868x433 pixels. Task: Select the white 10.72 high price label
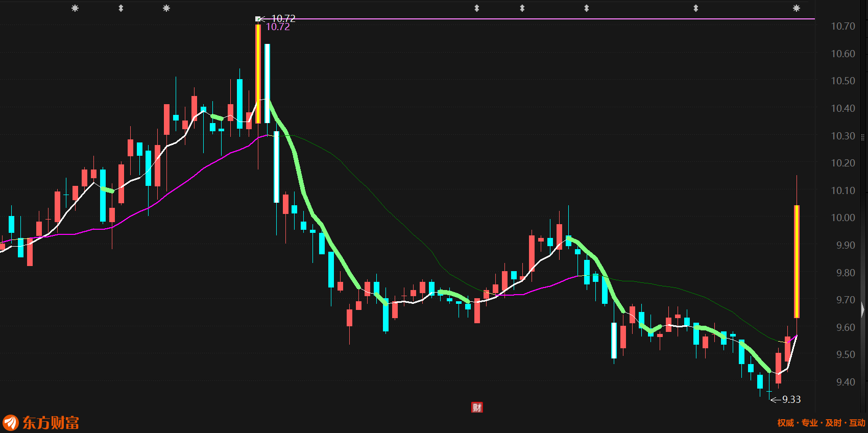coord(283,18)
